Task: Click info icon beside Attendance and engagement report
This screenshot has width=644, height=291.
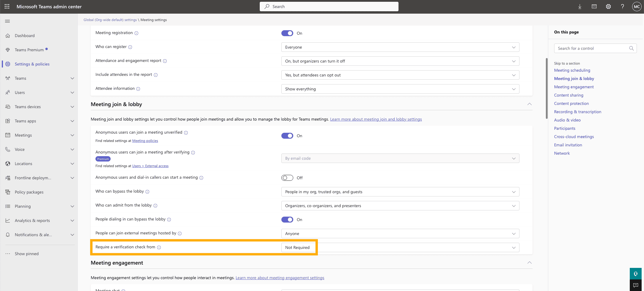Action: [x=165, y=61]
